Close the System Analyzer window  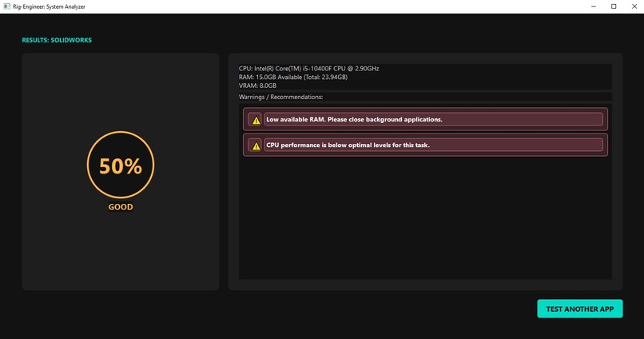634,6
